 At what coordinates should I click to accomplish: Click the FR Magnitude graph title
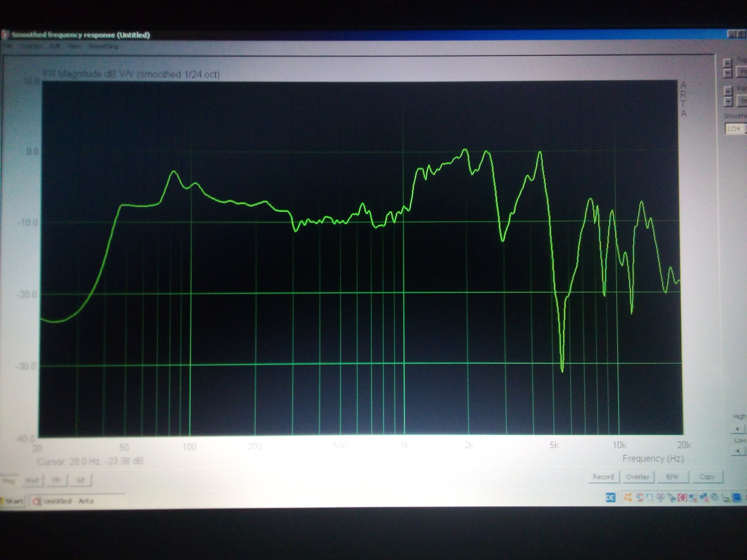(x=131, y=74)
